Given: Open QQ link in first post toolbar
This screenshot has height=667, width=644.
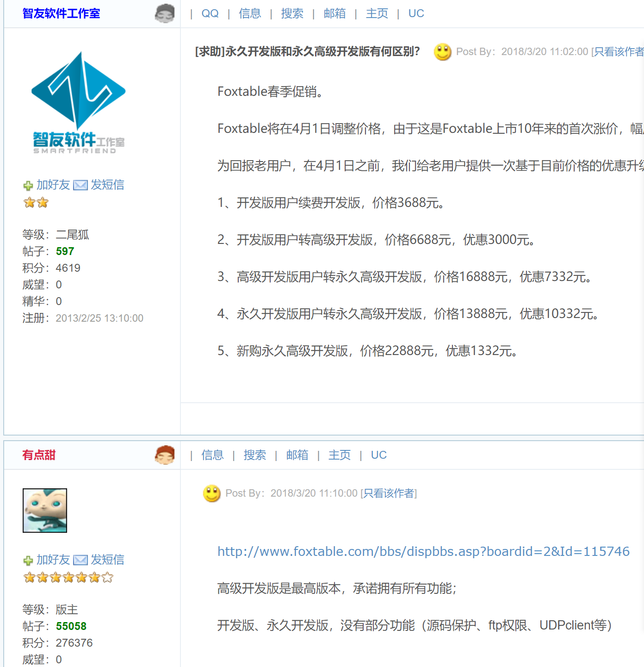Looking at the screenshot, I should coord(210,13).
